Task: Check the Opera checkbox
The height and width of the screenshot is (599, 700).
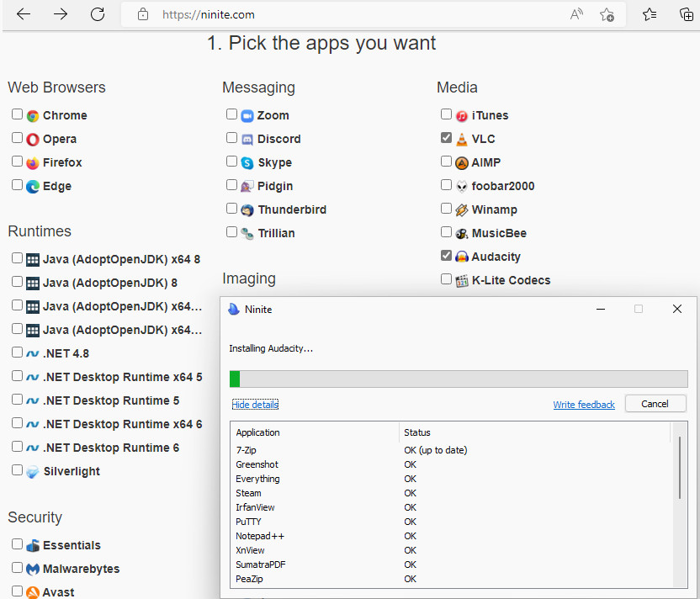Action: coord(17,138)
